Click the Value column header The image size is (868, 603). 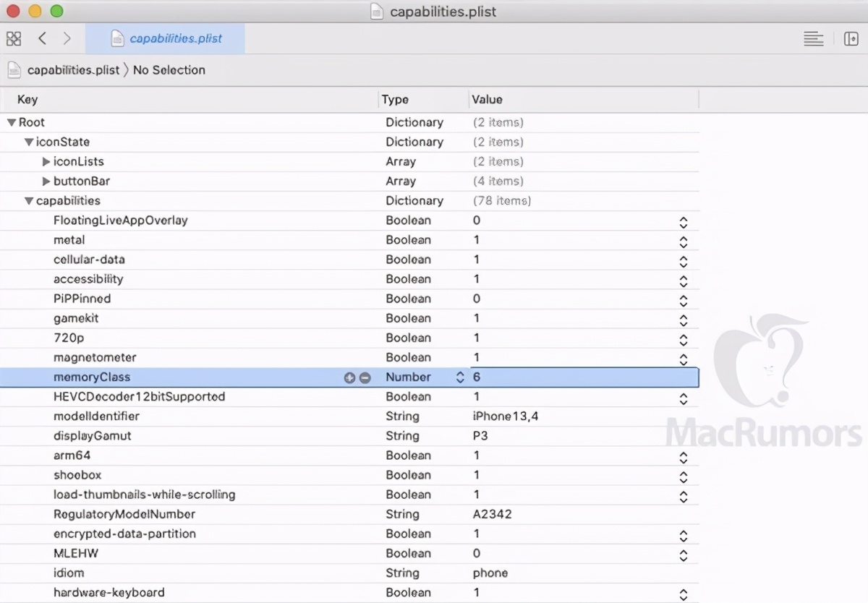pos(487,100)
